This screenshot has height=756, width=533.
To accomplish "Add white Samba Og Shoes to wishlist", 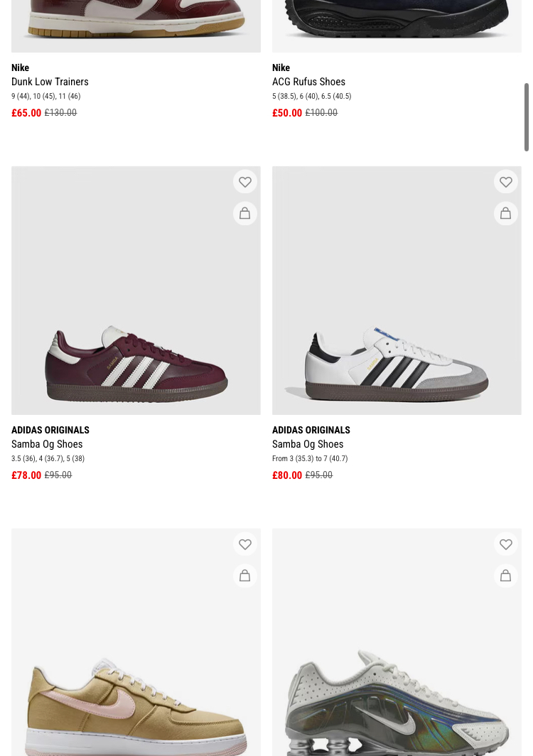I will click(506, 182).
